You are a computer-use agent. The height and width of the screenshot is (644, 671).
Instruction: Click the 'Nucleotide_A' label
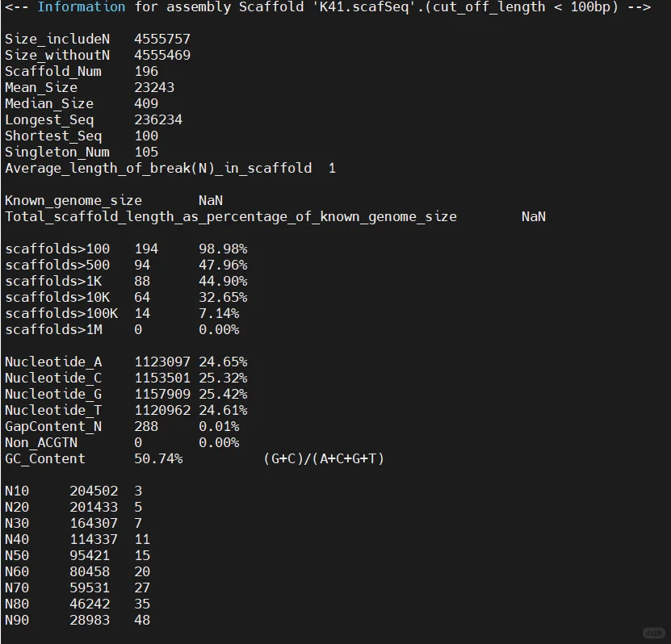click(53, 362)
